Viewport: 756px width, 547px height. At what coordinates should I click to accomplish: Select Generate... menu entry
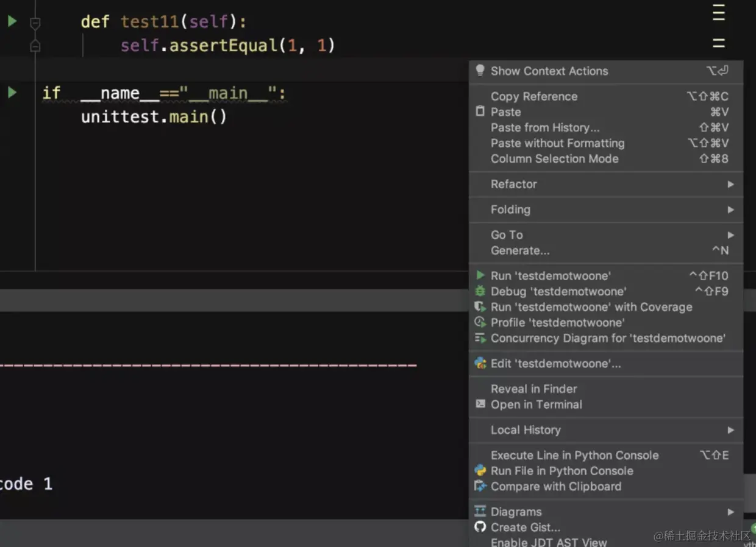pyautogui.click(x=606, y=250)
